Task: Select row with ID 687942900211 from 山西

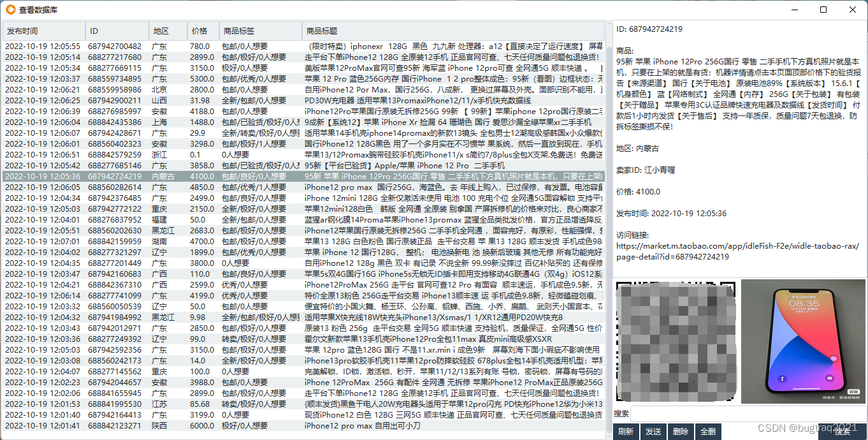Action: [x=303, y=101]
